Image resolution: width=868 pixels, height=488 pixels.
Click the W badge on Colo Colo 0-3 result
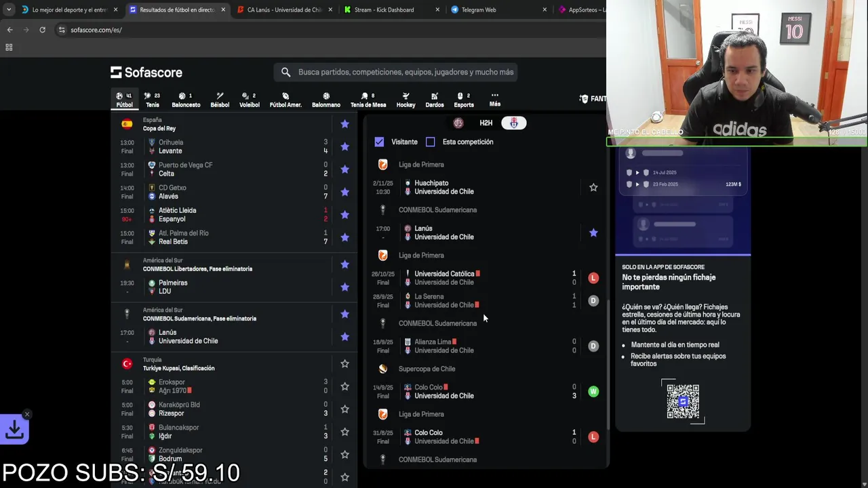coord(593,391)
